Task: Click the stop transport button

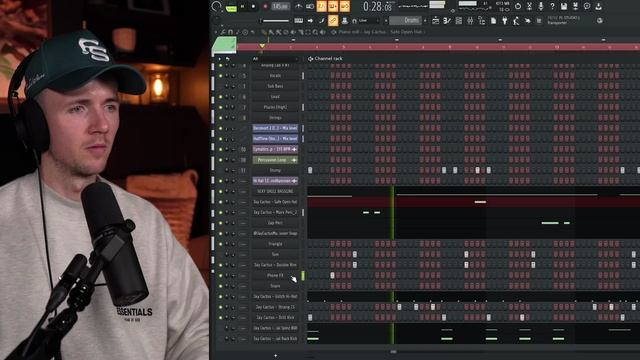Action: [253, 7]
